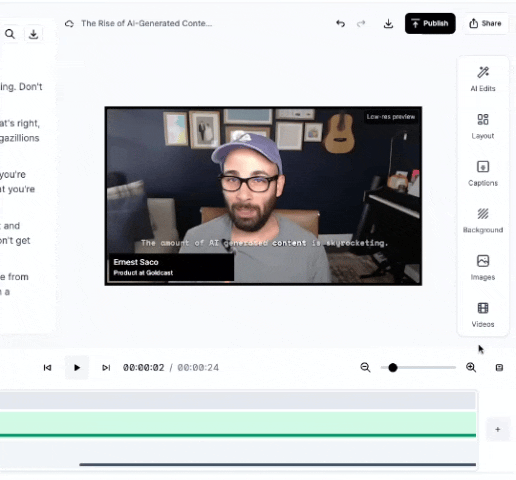
Task: Open the Background panel
Action: [483, 220]
